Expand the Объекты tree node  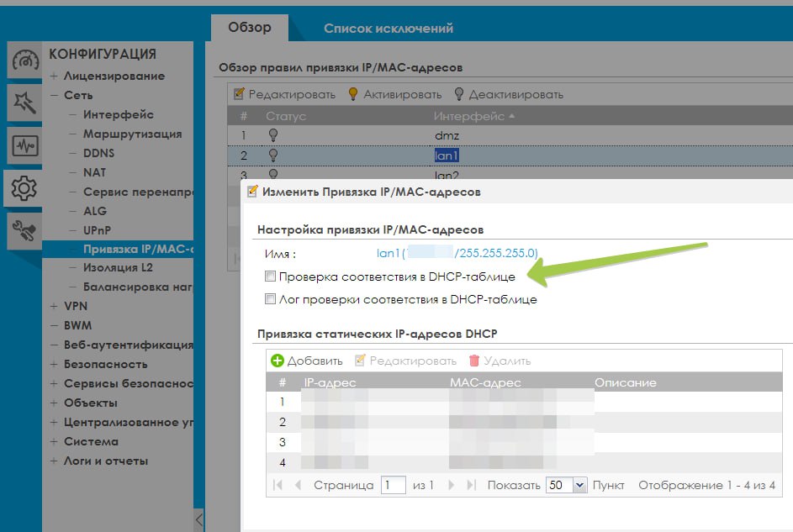tap(54, 403)
